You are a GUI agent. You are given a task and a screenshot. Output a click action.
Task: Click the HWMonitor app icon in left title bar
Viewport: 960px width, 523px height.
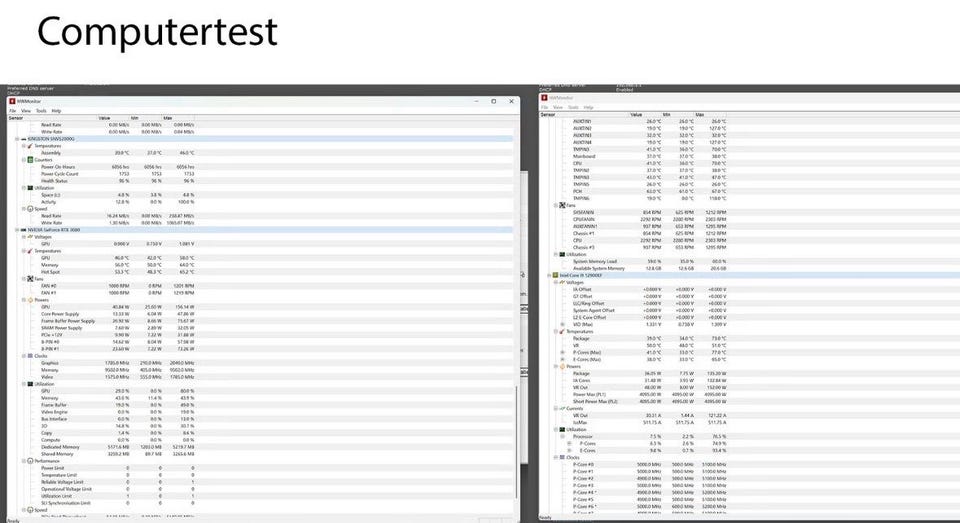(x=12, y=101)
